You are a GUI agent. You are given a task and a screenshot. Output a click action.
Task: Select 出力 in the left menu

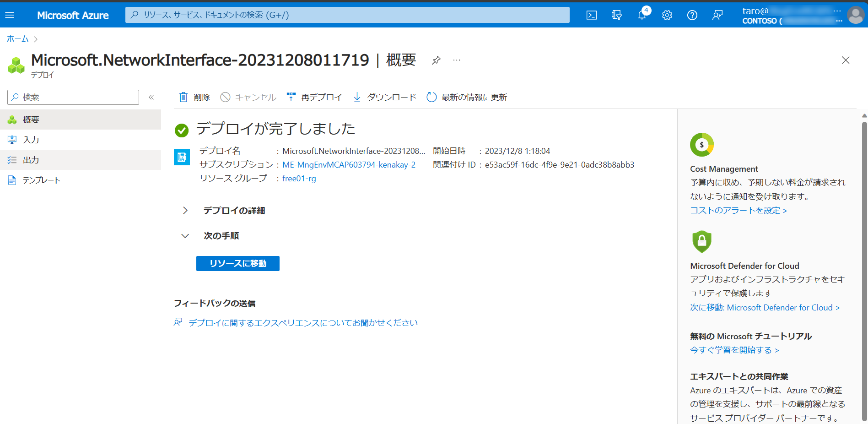[81, 160]
